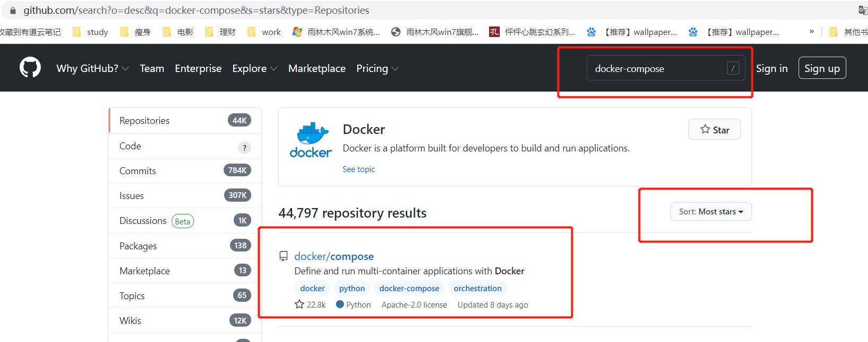This screenshot has width=868, height=342.
Task: Open 其他书 bookmarks folder
Action: [x=848, y=32]
